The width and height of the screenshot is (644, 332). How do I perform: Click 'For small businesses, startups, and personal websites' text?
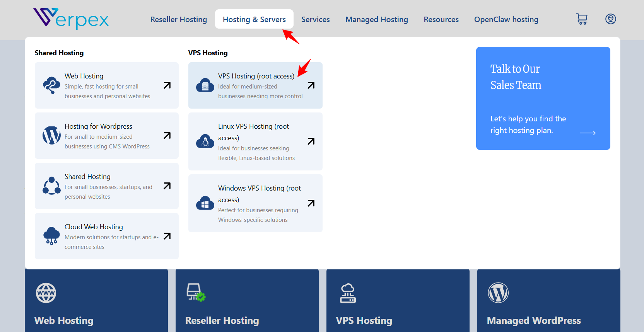[108, 192]
